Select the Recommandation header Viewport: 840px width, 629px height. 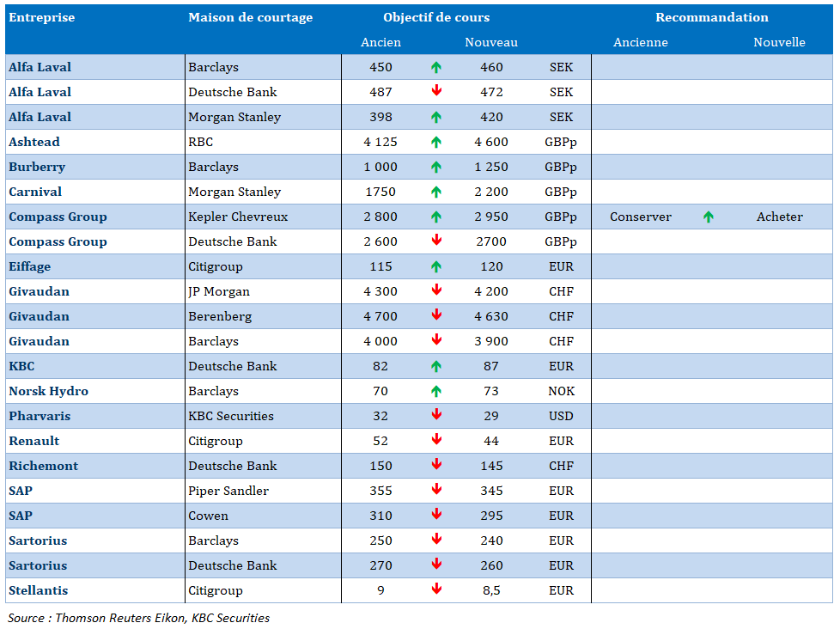pos(711,18)
